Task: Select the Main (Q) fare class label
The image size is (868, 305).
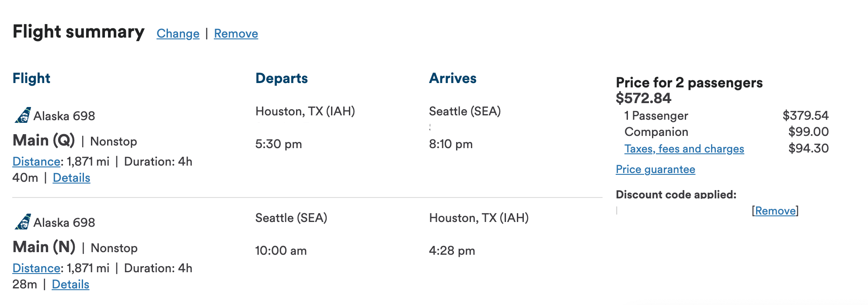Action: pyautogui.click(x=44, y=140)
